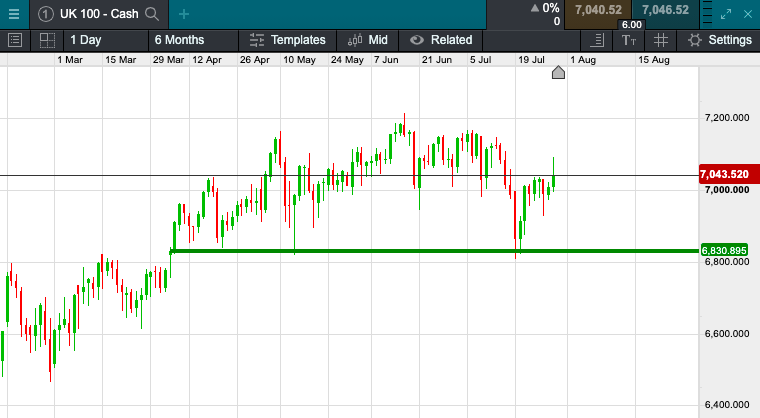Select the green 6,830.895 support line label

[x=725, y=250]
